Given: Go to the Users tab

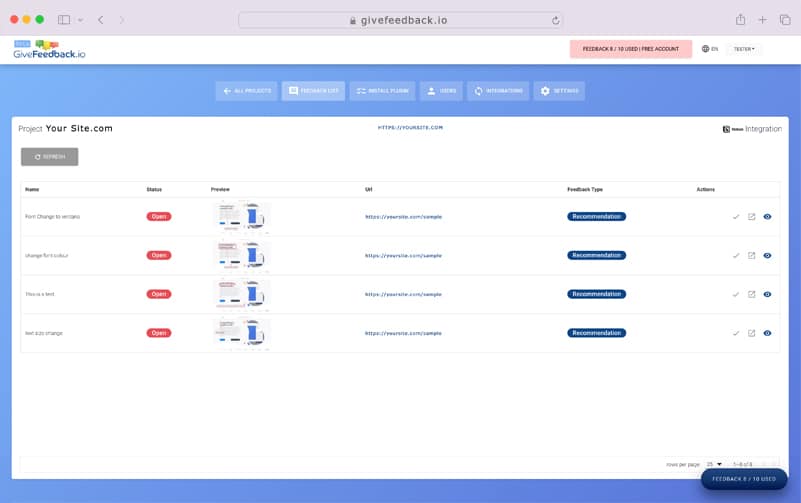Looking at the screenshot, I should [441, 91].
